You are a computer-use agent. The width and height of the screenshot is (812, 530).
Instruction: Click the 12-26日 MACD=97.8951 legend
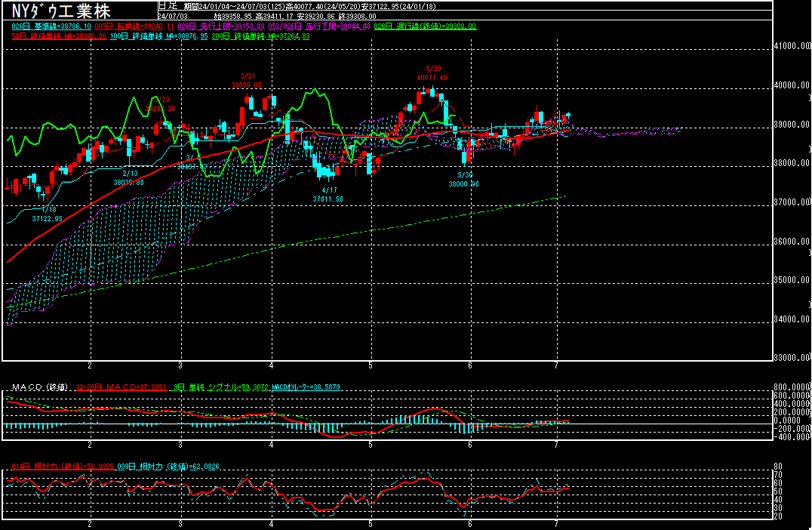coord(121,387)
